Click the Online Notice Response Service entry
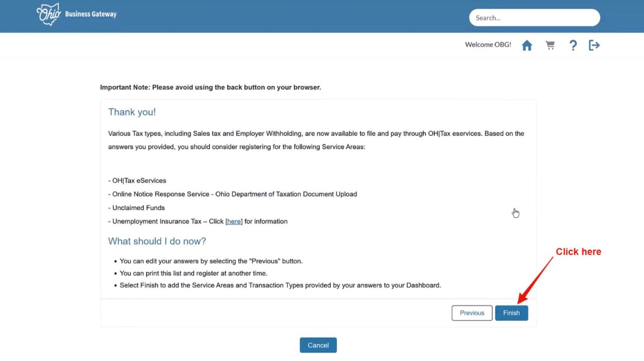 coord(234,194)
